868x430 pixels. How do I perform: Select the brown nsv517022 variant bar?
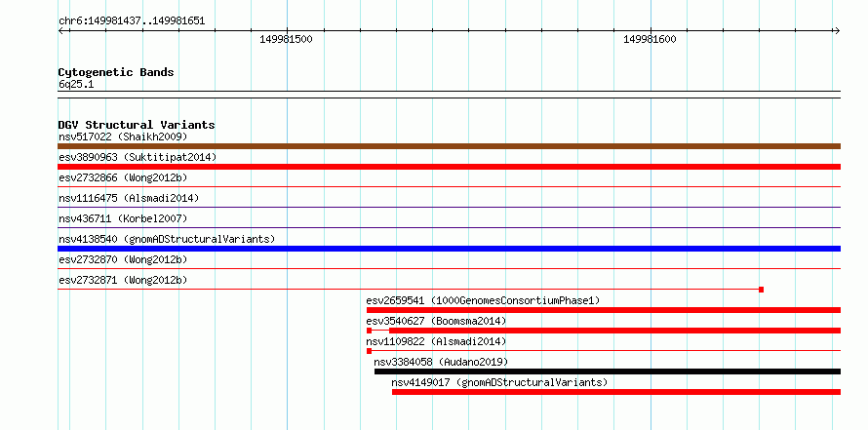click(x=449, y=146)
